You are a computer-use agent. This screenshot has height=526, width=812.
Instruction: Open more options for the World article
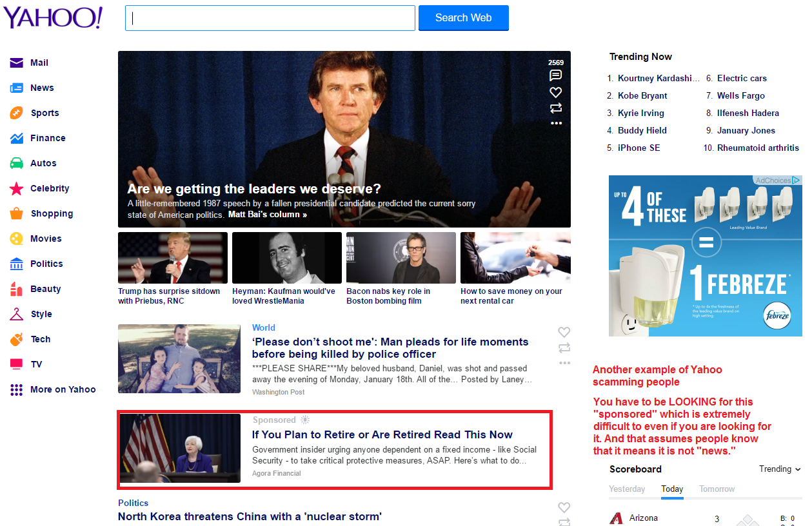(x=564, y=363)
